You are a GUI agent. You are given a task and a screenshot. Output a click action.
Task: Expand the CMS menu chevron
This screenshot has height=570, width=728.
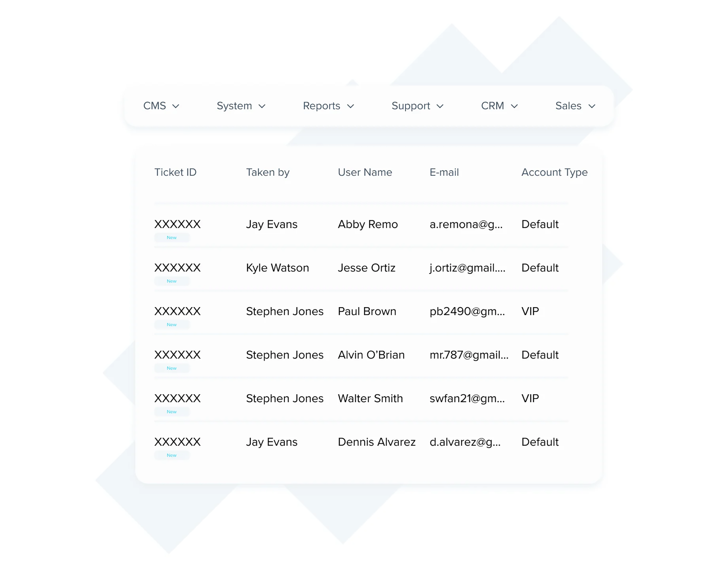[x=175, y=106]
